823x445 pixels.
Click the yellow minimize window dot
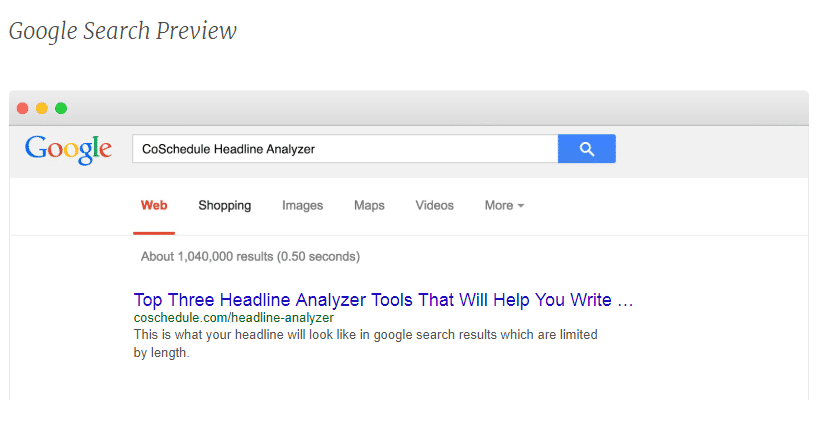click(42, 108)
